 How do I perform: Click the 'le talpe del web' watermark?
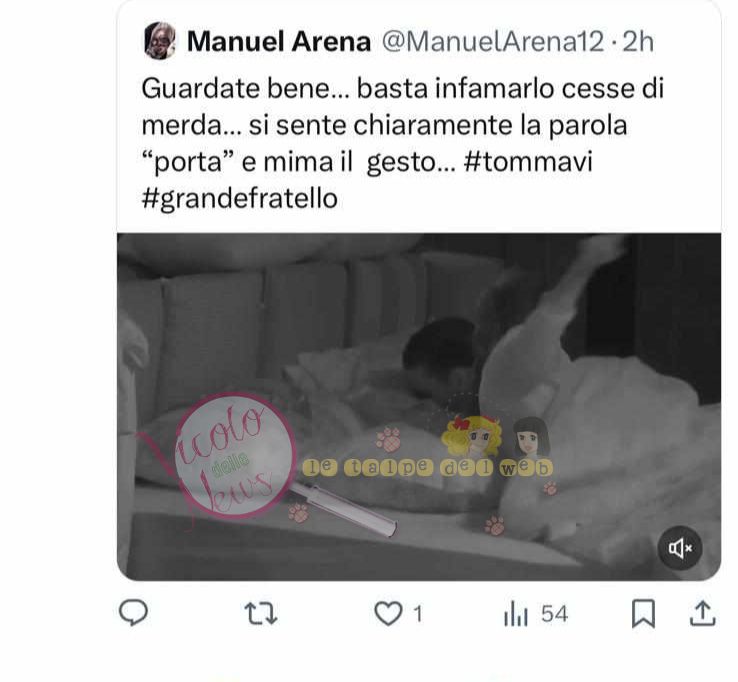[x=427, y=467]
